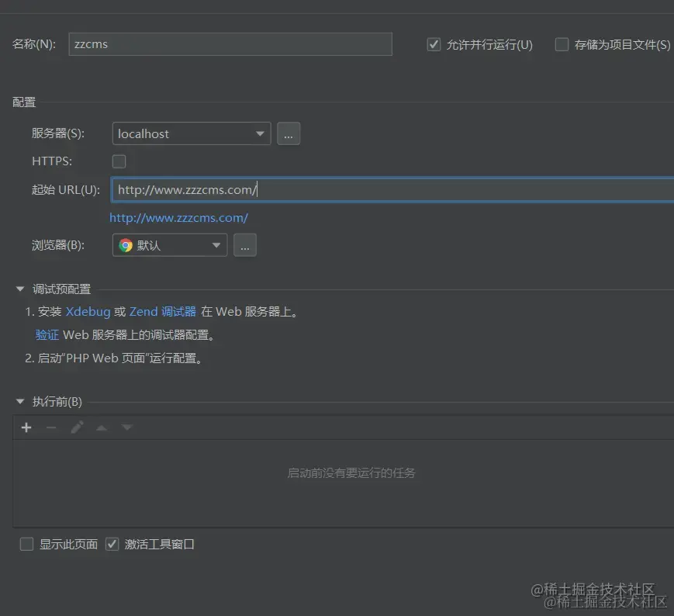Check the 显示此页面 checkbox
The height and width of the screenshot is (616, 674).
pos(26,544)
